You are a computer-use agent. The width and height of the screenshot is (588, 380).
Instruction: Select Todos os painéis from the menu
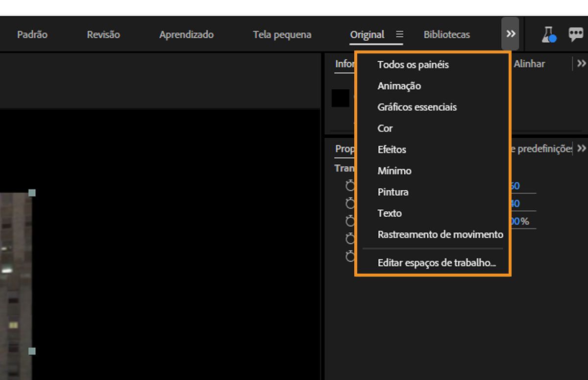[x=413, y=64]
